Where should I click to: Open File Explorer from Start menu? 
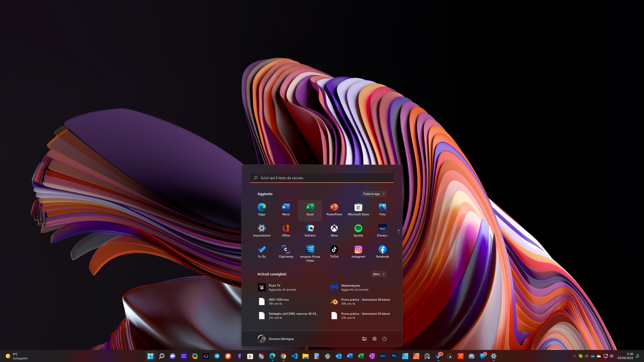[364, 339]
